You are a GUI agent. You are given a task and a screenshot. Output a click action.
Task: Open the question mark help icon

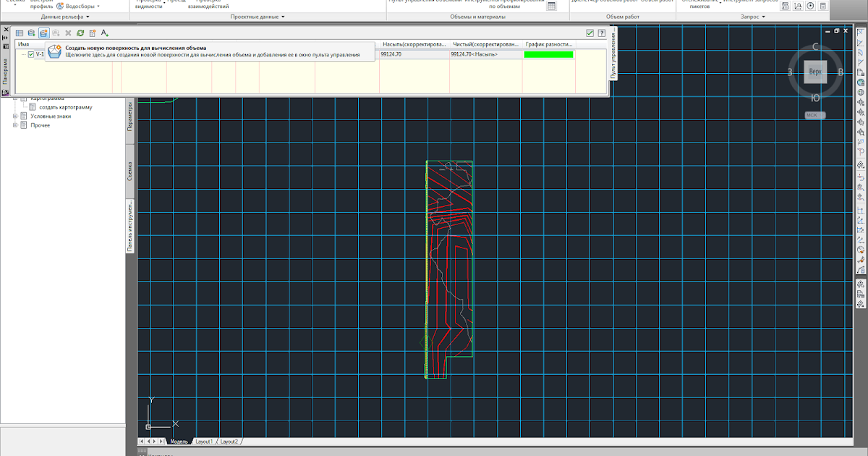(601, 33)
